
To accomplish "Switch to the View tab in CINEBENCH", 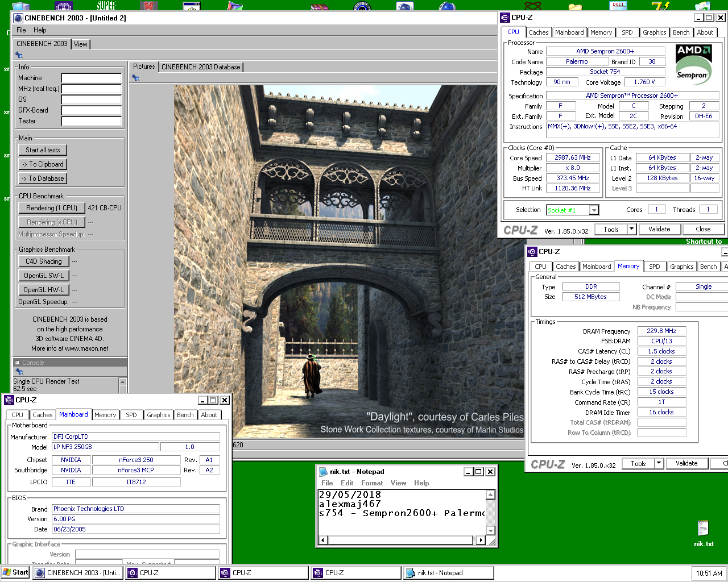I will 81,44.
